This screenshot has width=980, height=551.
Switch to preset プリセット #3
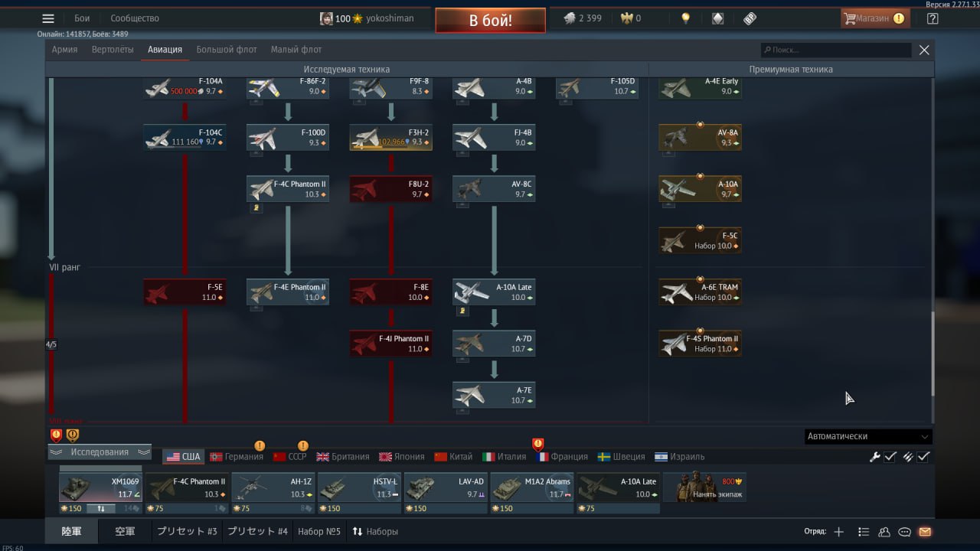click(x=187, y=531)
